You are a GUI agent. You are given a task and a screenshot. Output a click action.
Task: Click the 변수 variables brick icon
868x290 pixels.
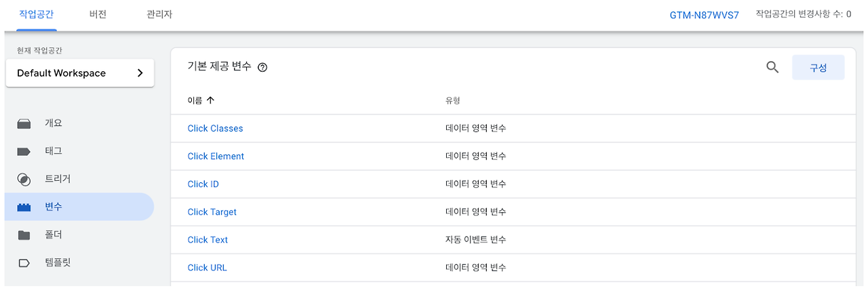tap(24, 207)
